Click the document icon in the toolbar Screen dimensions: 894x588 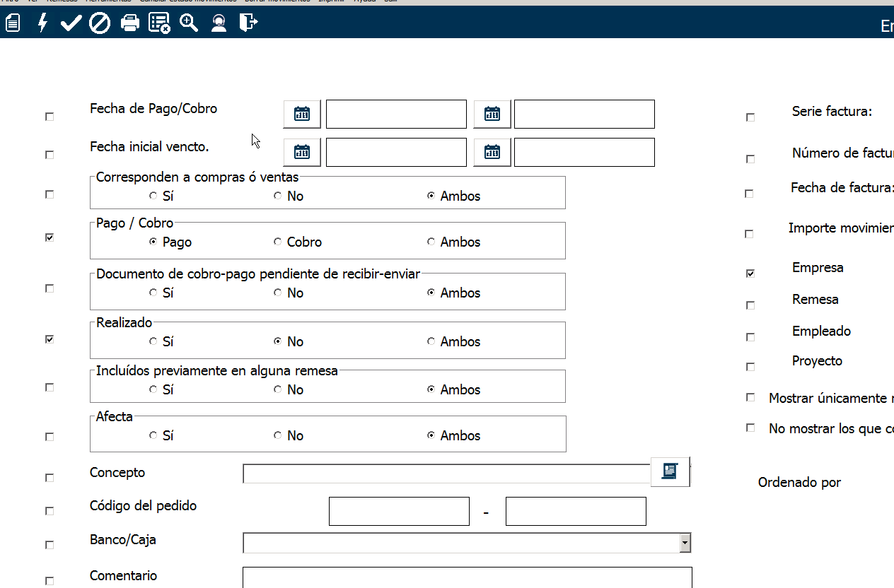click(12, 23)
